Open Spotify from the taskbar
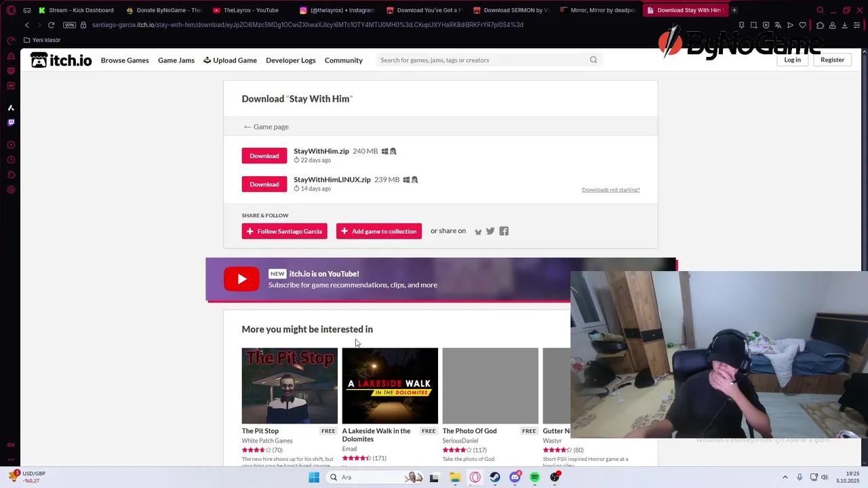 (x=534, y=477)
